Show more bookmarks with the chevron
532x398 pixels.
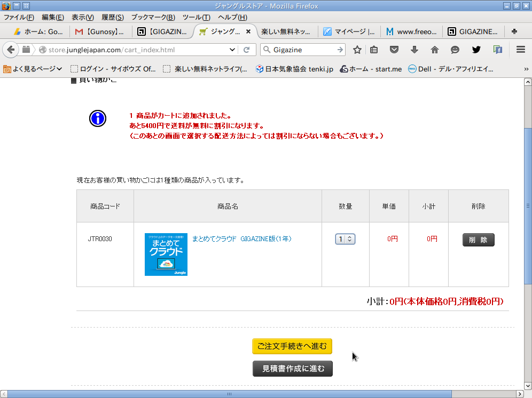click(526, 69)
